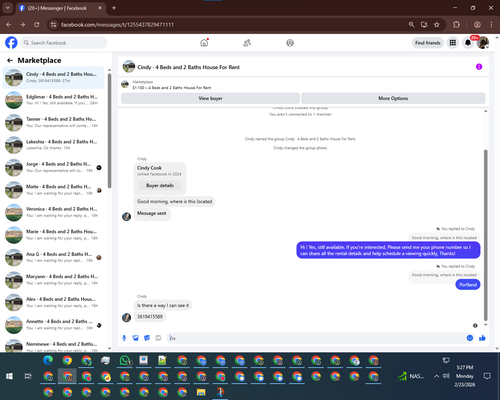
Task: Open Maryann conversation in the list
Action: 53,280
